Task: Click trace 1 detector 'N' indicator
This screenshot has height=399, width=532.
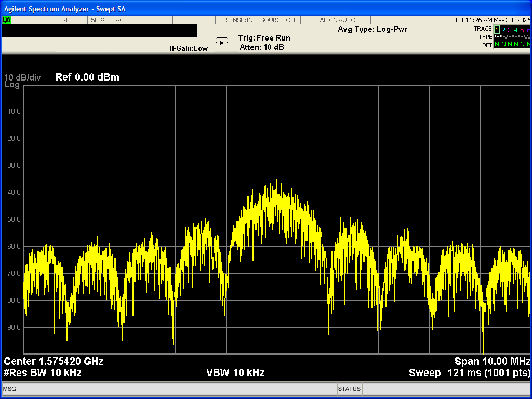Action: click(497, 45)
